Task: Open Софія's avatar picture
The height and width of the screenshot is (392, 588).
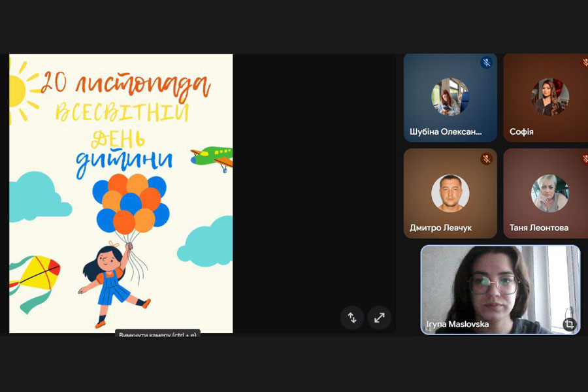Action: [x=549, y=97]
